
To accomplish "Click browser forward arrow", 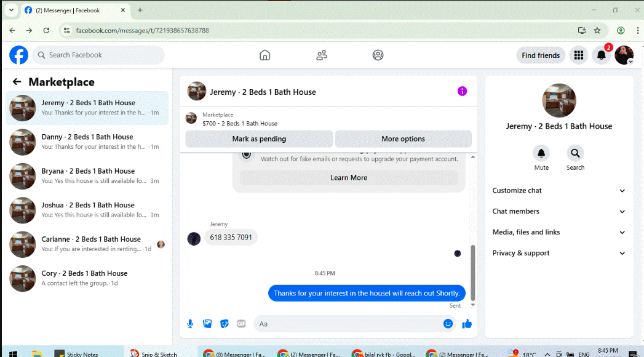I will 29,30.
